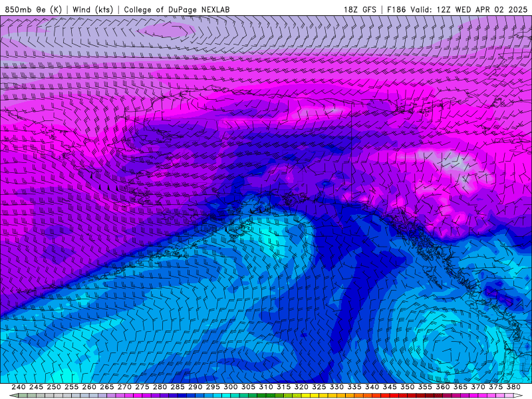
Task: Click the 330 color scale number
Action: click(x=336, y=387)
